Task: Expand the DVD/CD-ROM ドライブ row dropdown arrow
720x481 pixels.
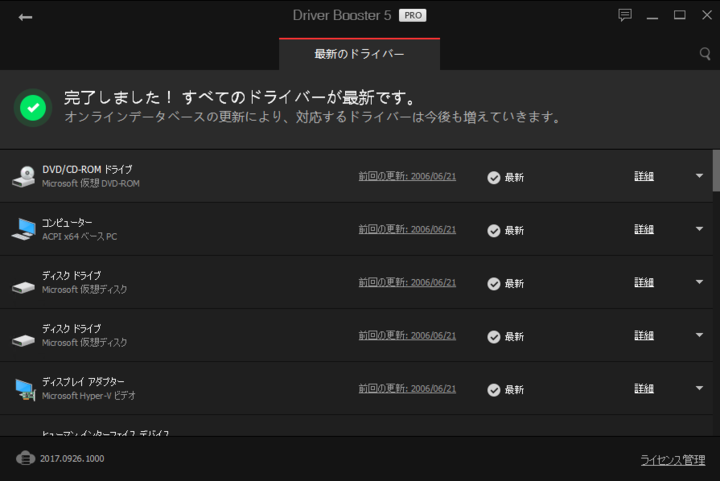Action: click(699, 176)
